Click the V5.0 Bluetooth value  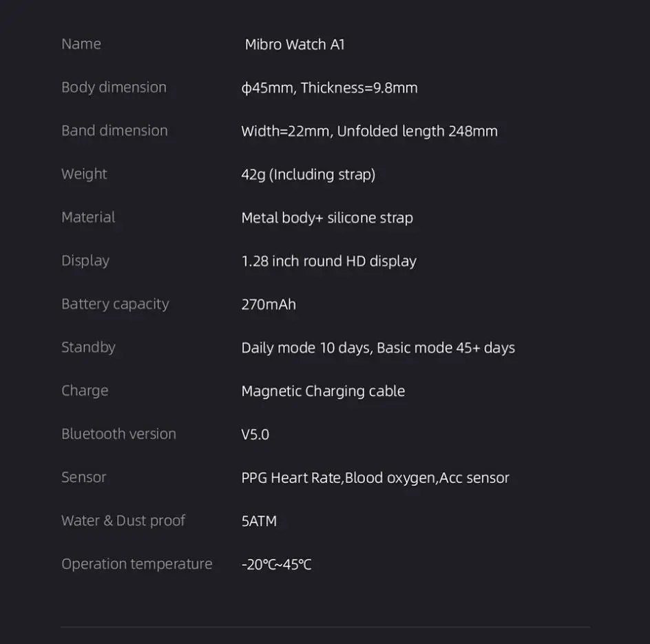(255, 435)
